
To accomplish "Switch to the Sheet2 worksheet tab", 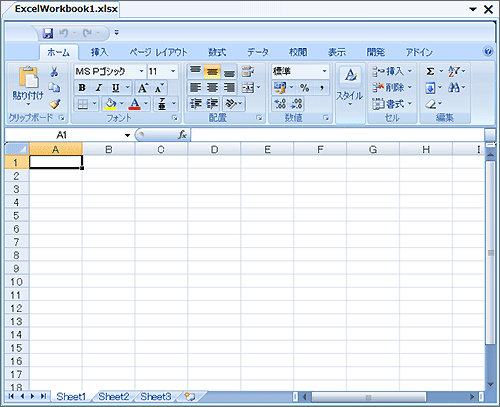I will click(x=114, y=396).
